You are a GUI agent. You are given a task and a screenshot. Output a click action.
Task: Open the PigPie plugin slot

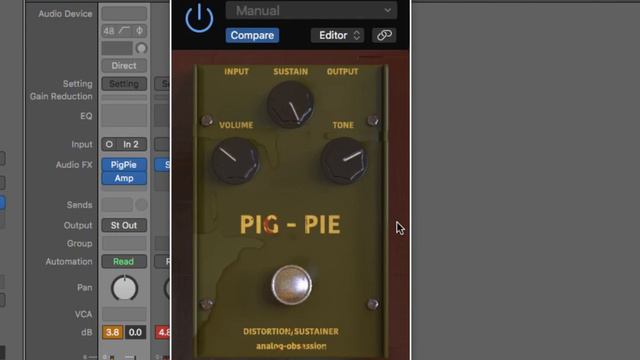pos(124,164)
